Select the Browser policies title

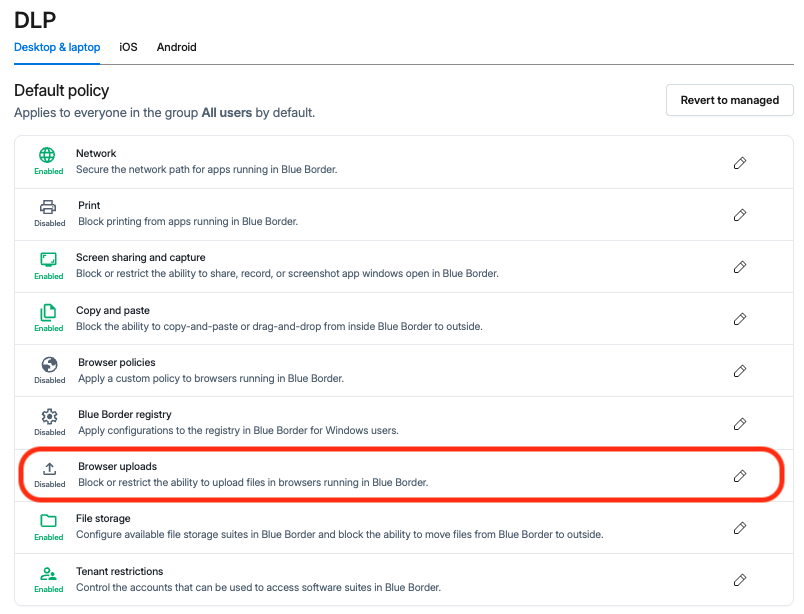click(116, 362)
